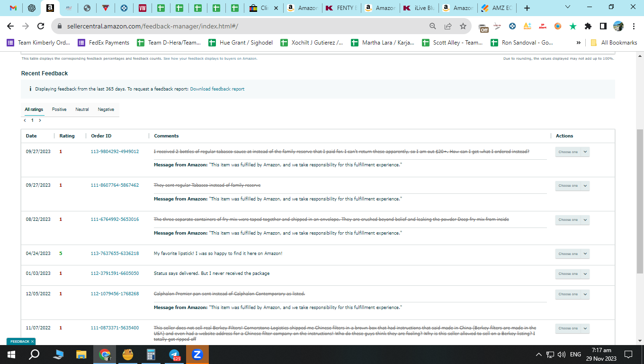This screenshot has width=644, height=364.
Task: Open order 112-1079456-1768268
Action: coord(115,294)
